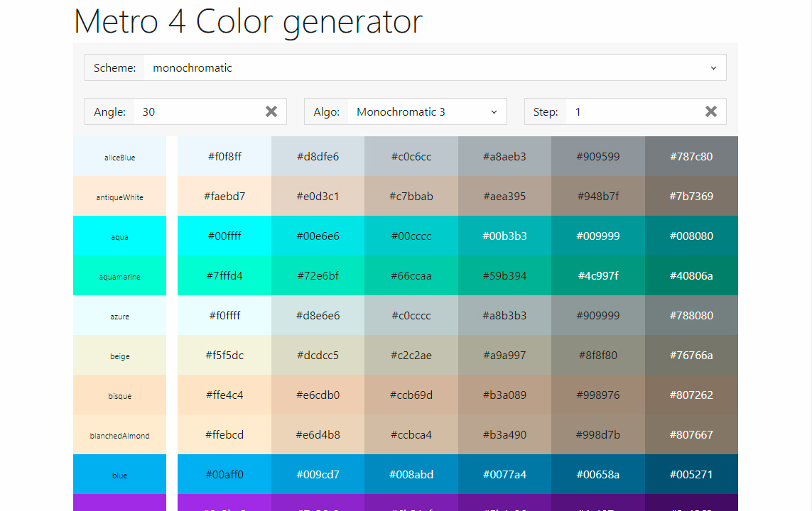Pick the #faebd7 antiqueWhite swatch
812x511 pixels.
point(224,196)
